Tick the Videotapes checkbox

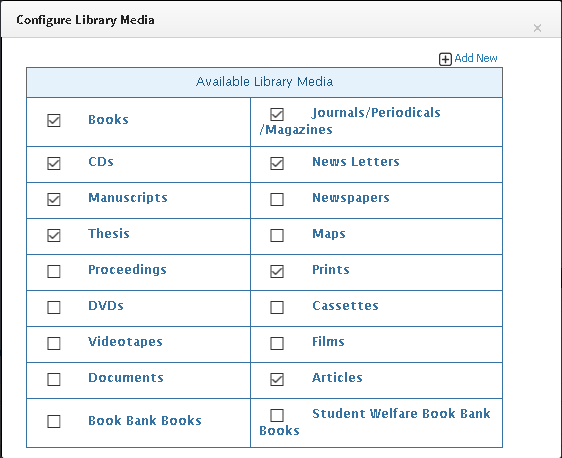(54, 343)
